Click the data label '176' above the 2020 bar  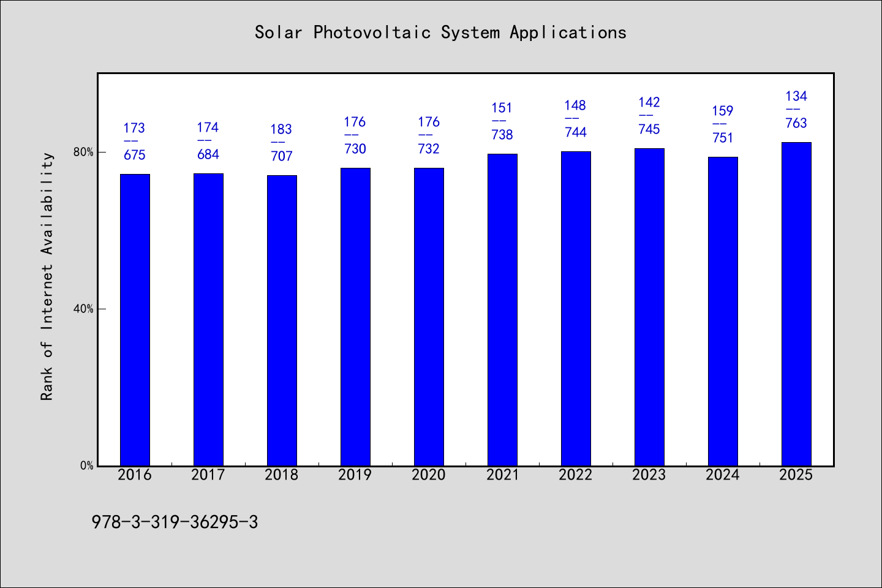429,122
